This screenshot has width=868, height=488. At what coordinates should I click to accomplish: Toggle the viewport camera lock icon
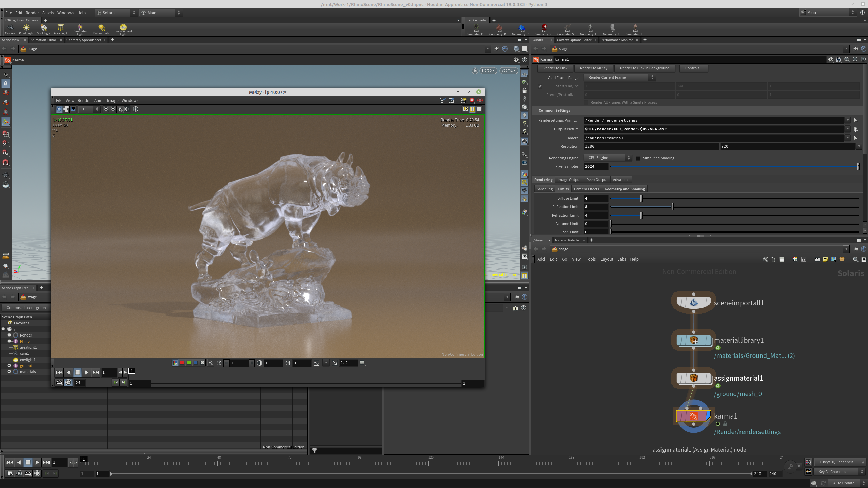point(475,70)
